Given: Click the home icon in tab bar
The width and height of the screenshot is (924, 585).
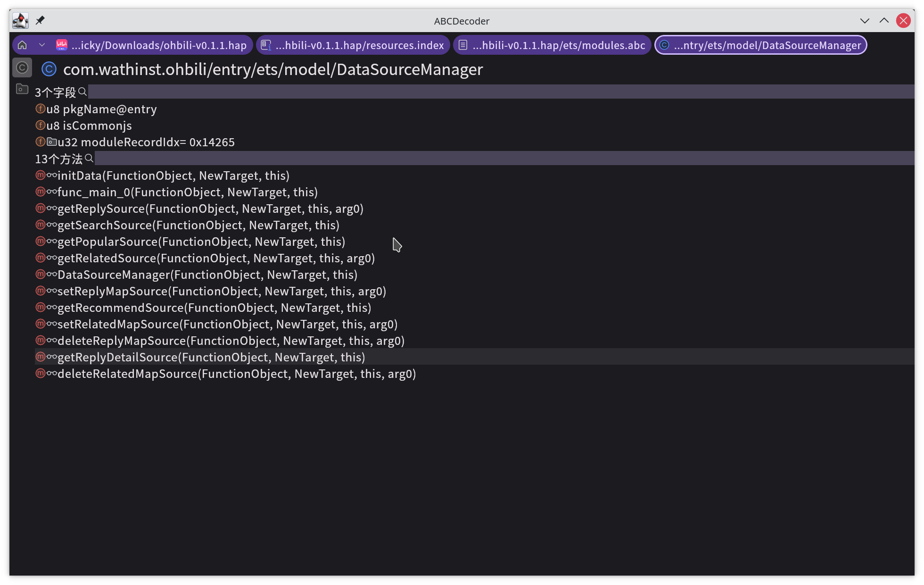Looking at the screenshot, I should pos(22,45).
